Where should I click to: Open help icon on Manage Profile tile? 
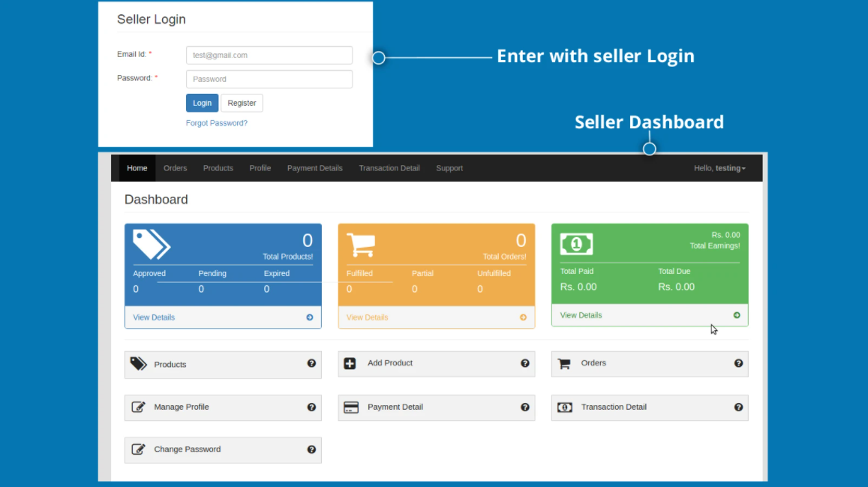click(x=311, y=407)
